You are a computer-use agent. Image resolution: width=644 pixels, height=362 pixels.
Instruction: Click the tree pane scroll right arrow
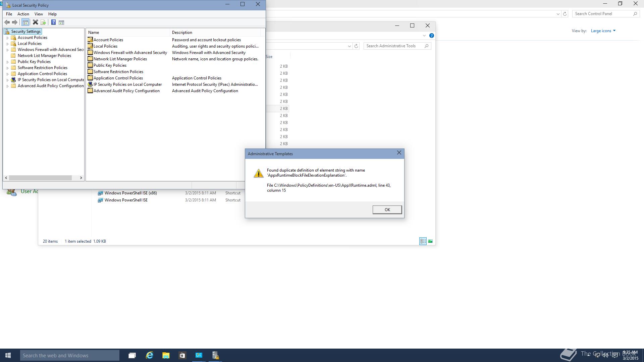pyautogui.click(x=81, y=178)
